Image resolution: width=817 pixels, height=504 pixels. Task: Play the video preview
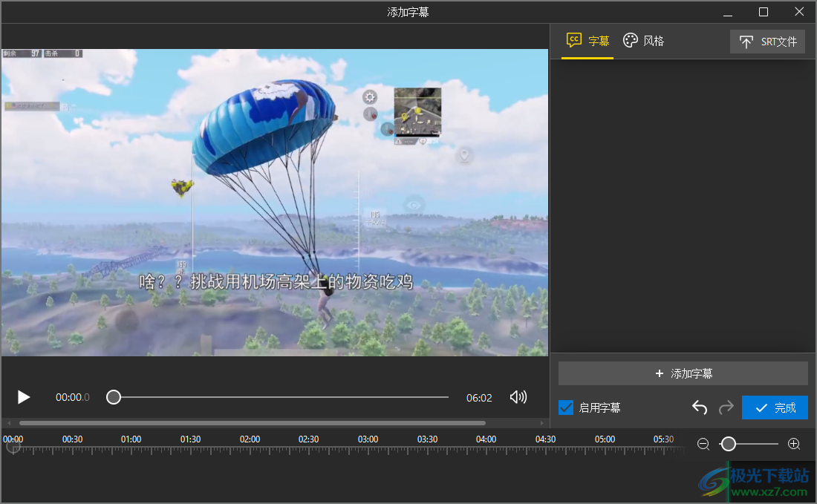[24, 397]
